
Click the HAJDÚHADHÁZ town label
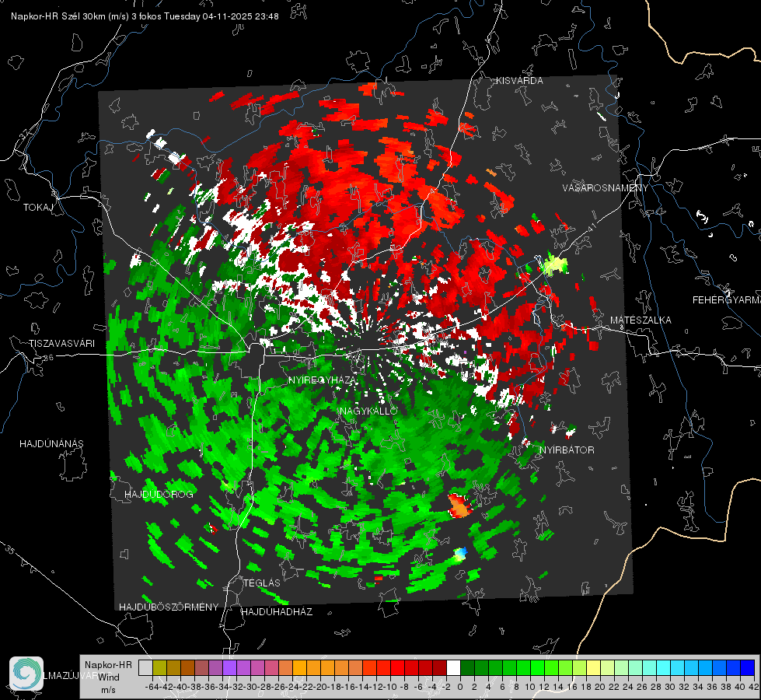(277, 612)
